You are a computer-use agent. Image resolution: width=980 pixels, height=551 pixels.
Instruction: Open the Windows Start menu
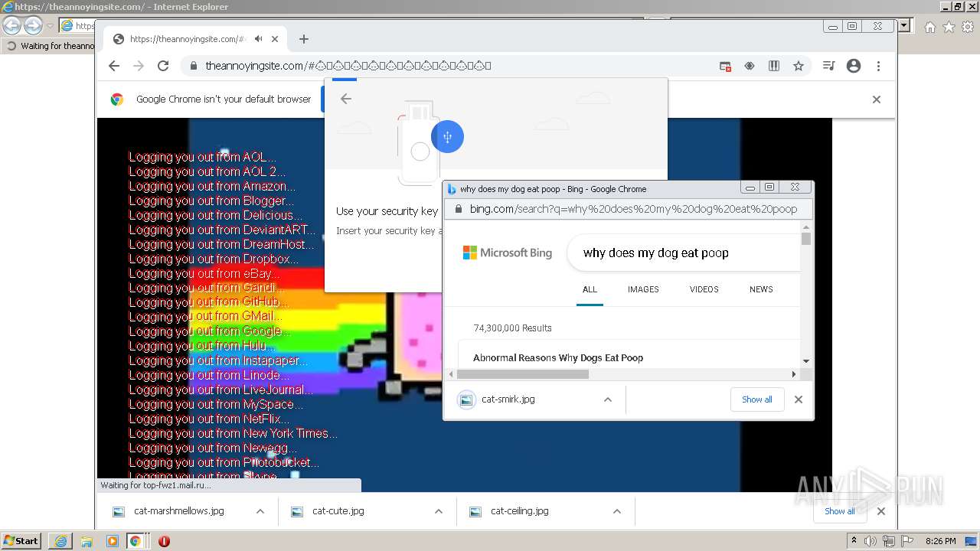(x=21, y=540)
